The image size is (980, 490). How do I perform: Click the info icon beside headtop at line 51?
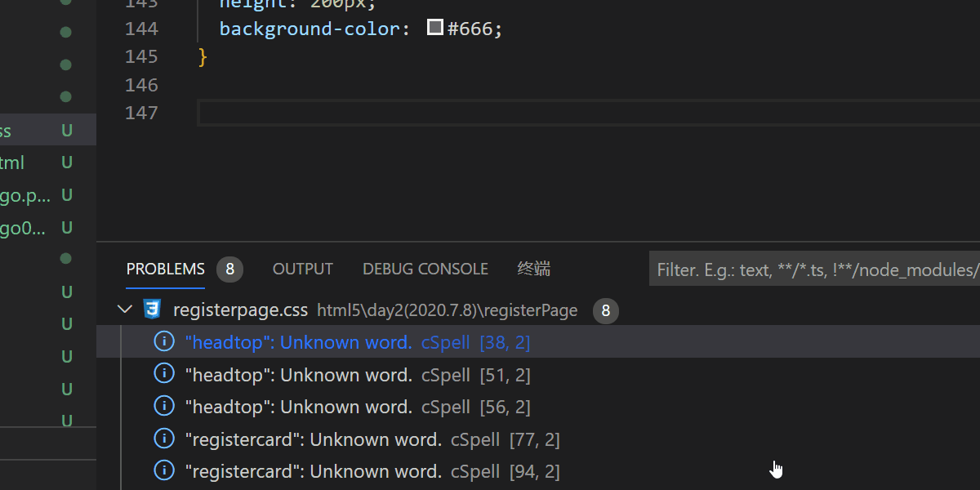click(x=163, y=373)
